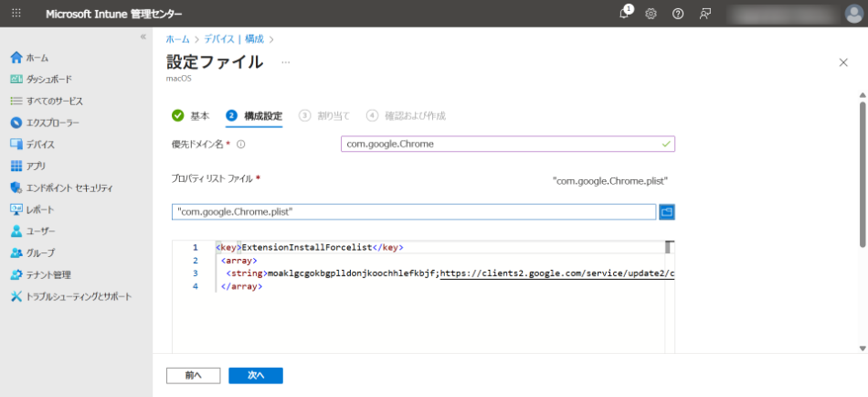Open the app launcher waffle menu
868x397 pixels.
click(x=16, y=14)
